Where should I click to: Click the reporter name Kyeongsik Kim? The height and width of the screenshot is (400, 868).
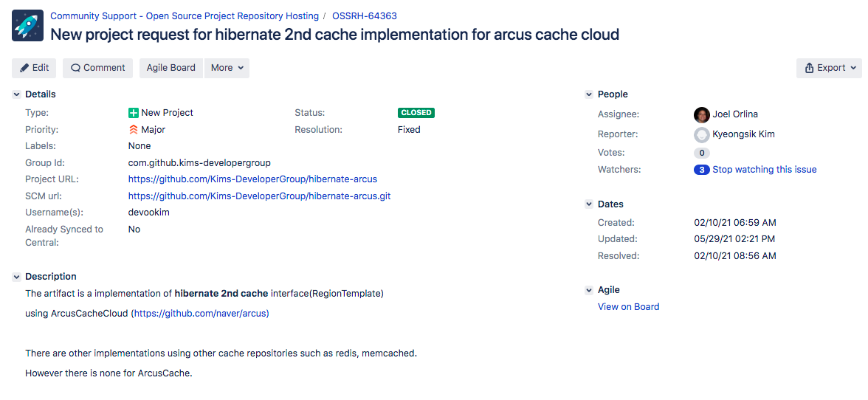click(743, 134)
